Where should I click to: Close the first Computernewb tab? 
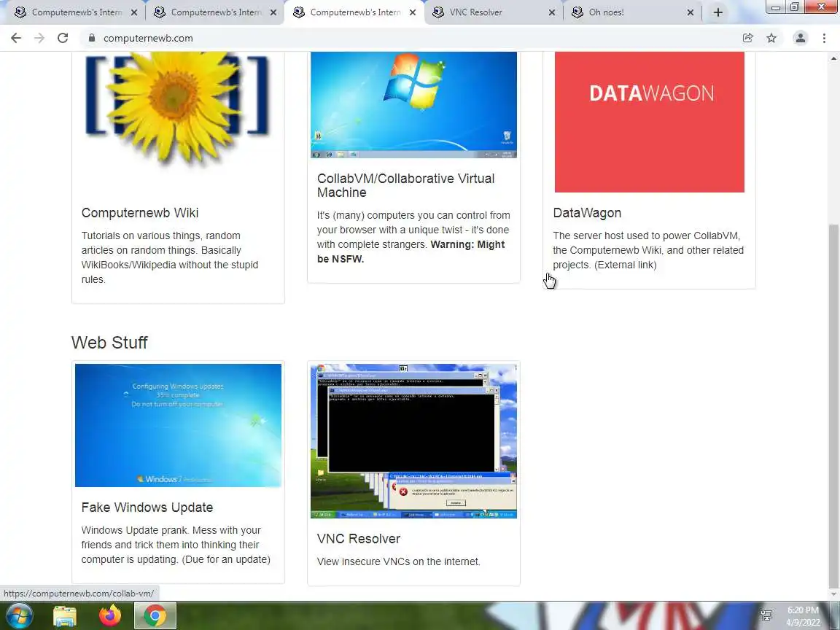tap(134, 12)
